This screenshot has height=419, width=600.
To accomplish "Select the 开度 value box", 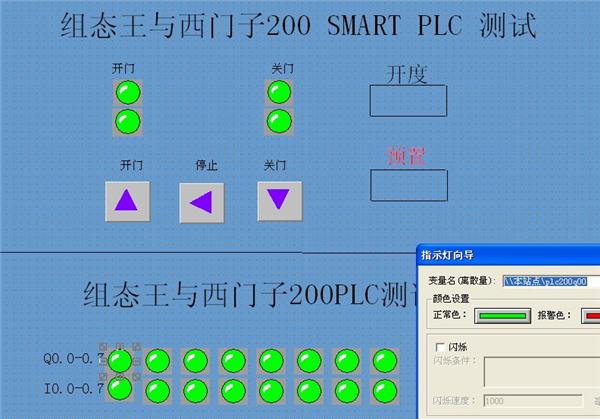I will click(408, 101).
